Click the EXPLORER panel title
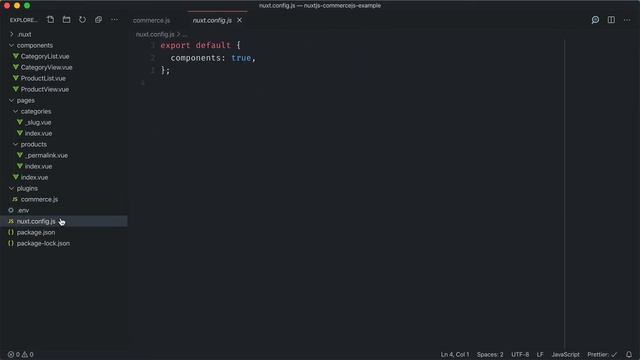This screenshot has height=360, width=640. tap(24, 20)
